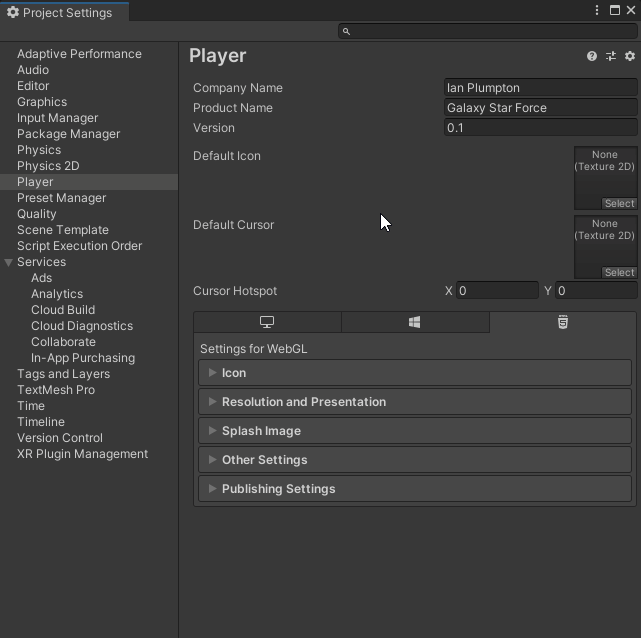Click Select button for Default Cursor
641x638 pixels.
tap(619, 273)
